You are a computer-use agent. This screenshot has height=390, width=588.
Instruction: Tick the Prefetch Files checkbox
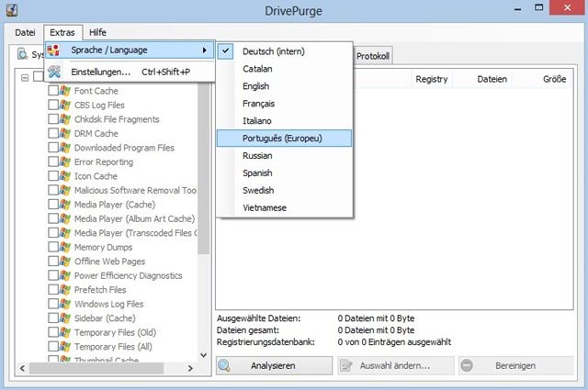(53, 289)
